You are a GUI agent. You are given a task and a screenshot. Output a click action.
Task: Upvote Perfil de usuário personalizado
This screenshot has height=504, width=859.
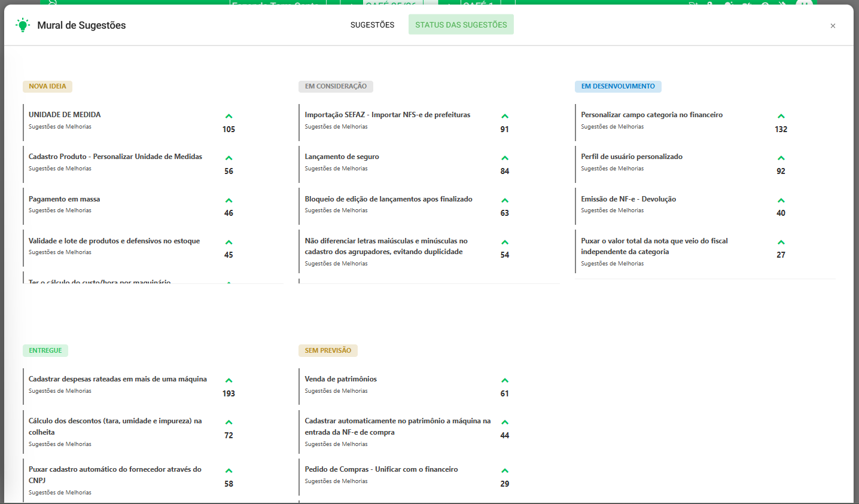pyautogui.click(x=781, y=158)
